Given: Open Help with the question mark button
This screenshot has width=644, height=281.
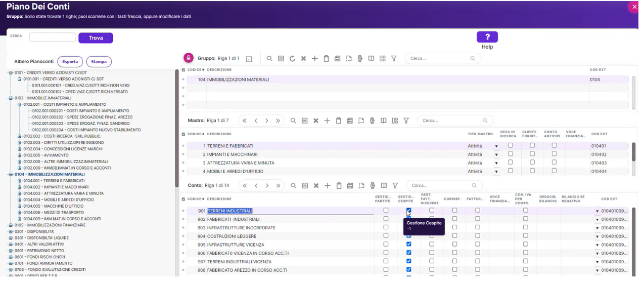Looking at the screenshot, I should [487, 37].
